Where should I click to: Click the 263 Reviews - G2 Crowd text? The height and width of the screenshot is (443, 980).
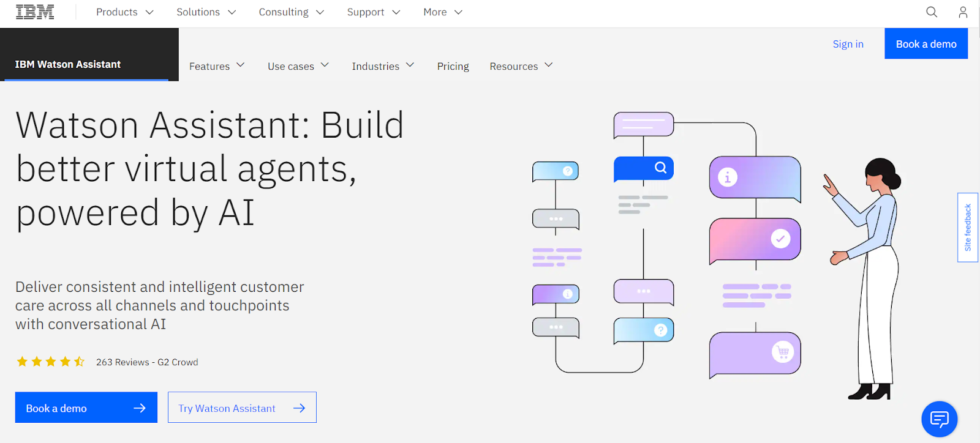[147, 362]
